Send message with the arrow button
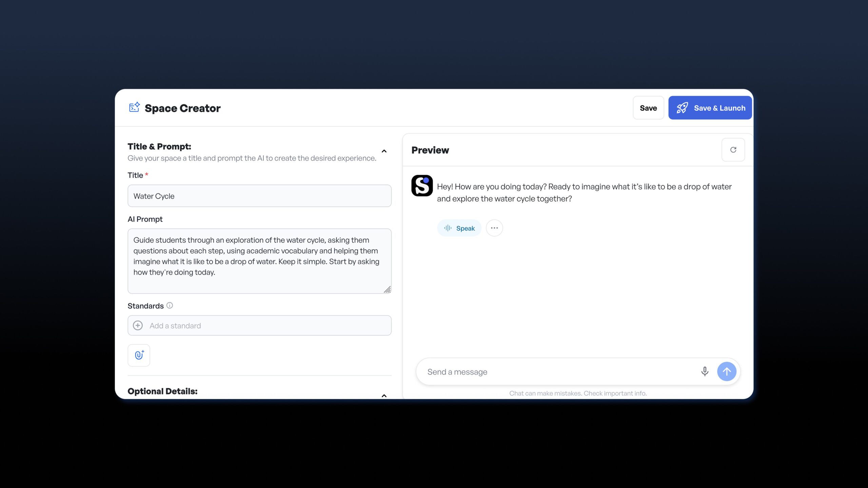 [x=726, y=371]
